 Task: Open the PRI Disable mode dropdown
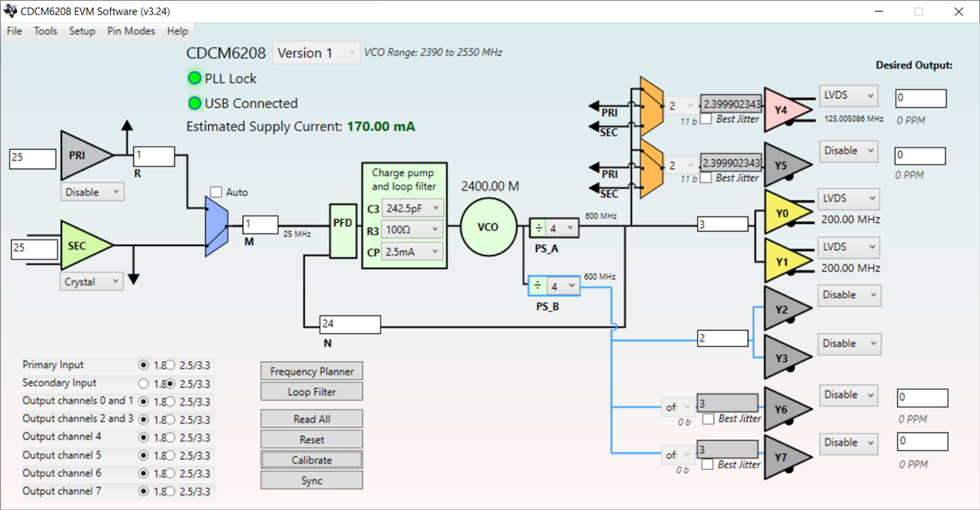(92, 192)
